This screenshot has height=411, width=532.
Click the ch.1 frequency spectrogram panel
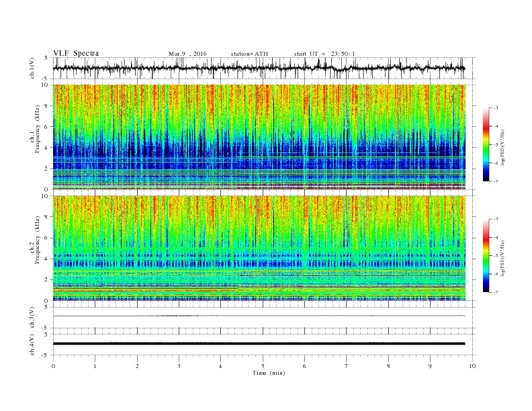click(x=259, y=137)
